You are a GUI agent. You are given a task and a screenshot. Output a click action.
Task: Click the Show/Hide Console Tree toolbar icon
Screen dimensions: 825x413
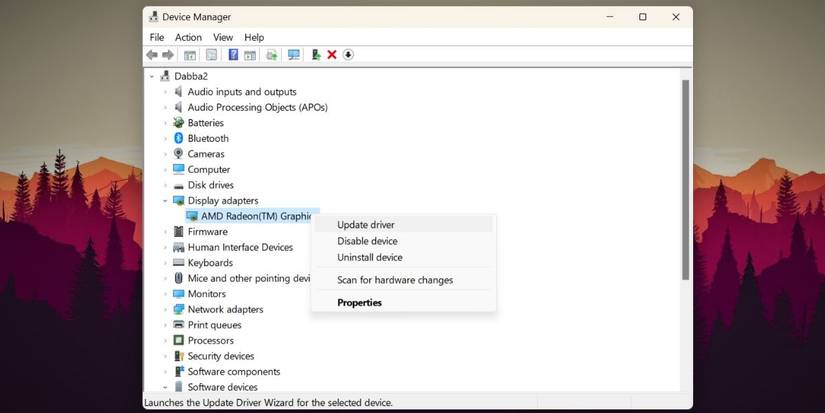tap(190, 55)
